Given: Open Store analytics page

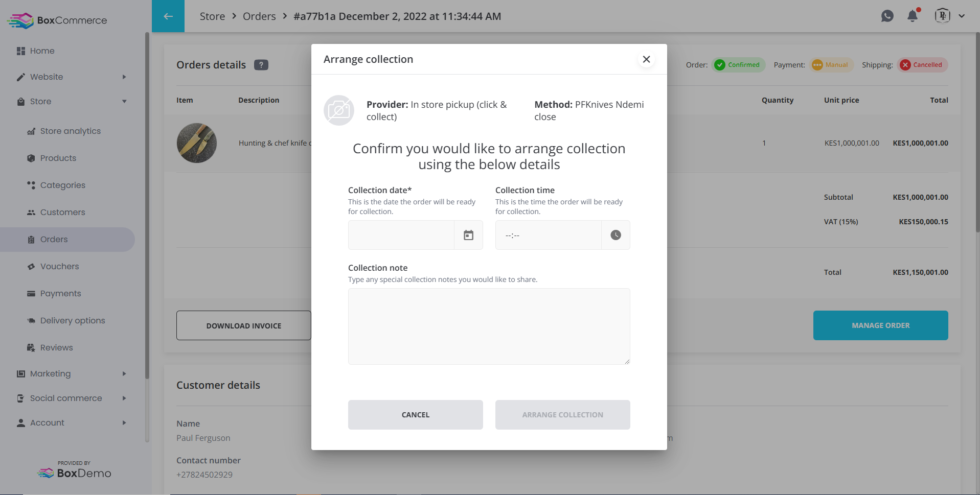Looking at the screenshot, I should pyautogui.click(x=71, y=131).
